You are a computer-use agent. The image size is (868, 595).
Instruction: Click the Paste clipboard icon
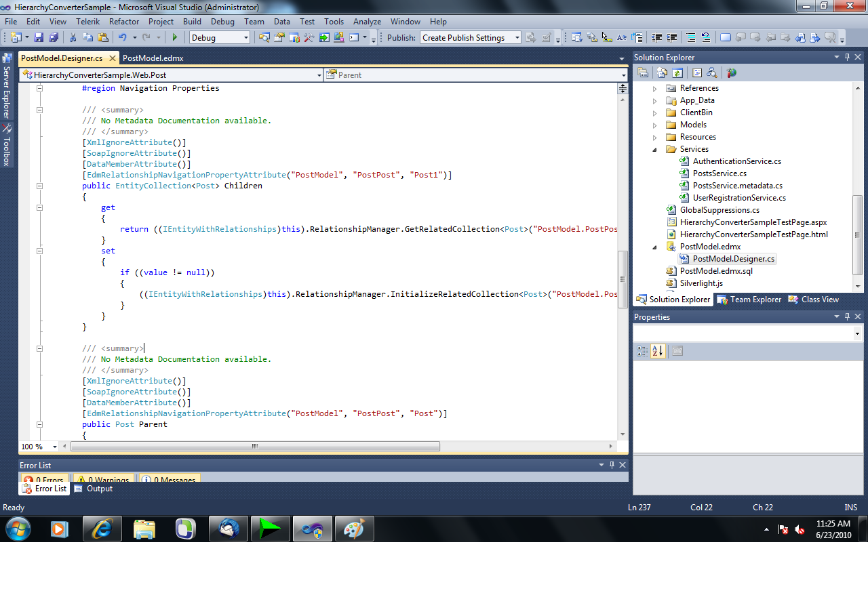coord(102,37)
